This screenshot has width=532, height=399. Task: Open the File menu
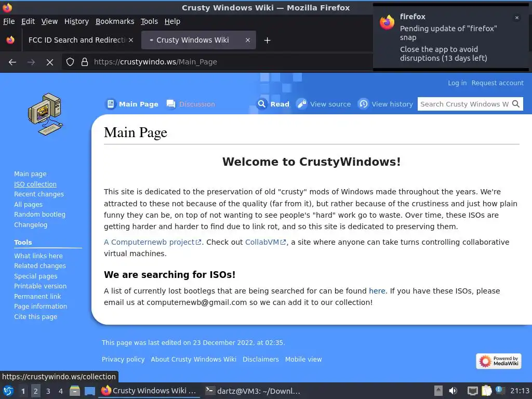point(9,21)
